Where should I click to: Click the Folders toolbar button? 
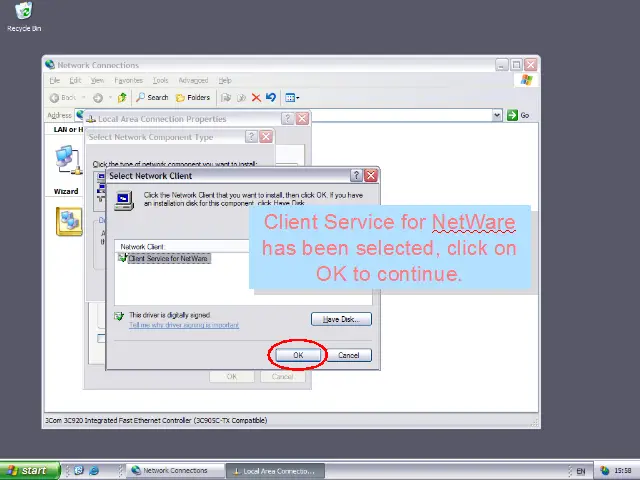coord(193,98)
